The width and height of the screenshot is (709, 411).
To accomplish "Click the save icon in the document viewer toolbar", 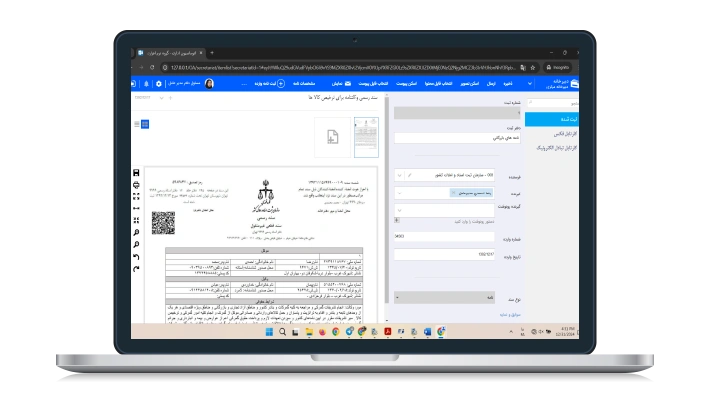I will click(136, 173).
